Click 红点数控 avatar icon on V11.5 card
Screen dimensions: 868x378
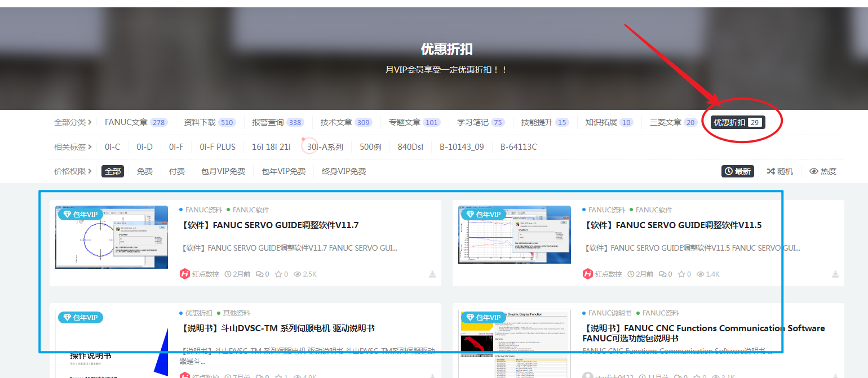(588, 274)
